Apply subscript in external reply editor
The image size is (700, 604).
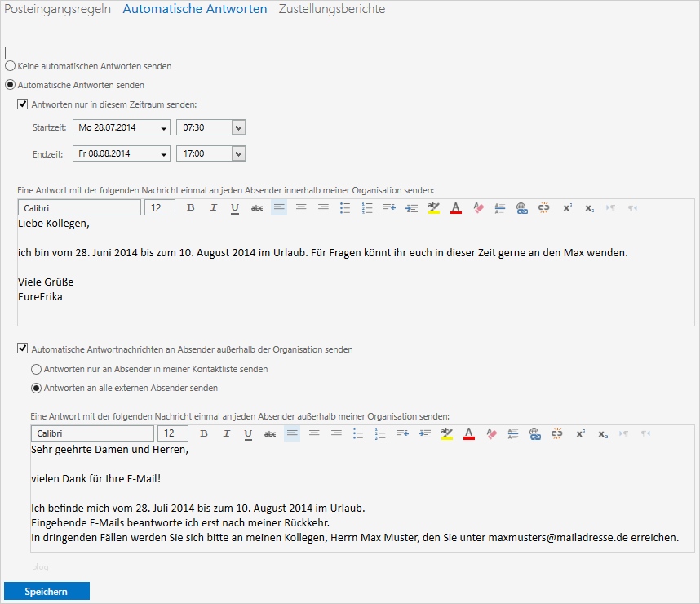pyautogui.click(x=603, y=433)
